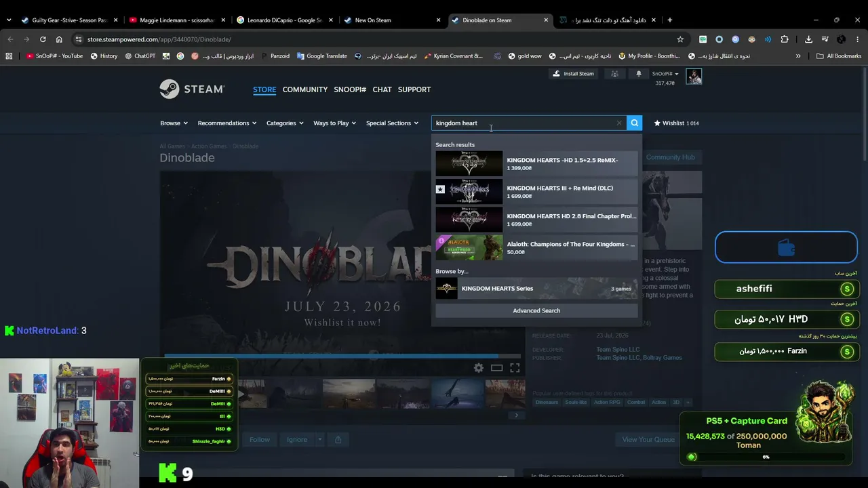Viewport: 868px width, 488px height.
Task: Enter fullscreen on the trailer player
Action: point(515,367)
